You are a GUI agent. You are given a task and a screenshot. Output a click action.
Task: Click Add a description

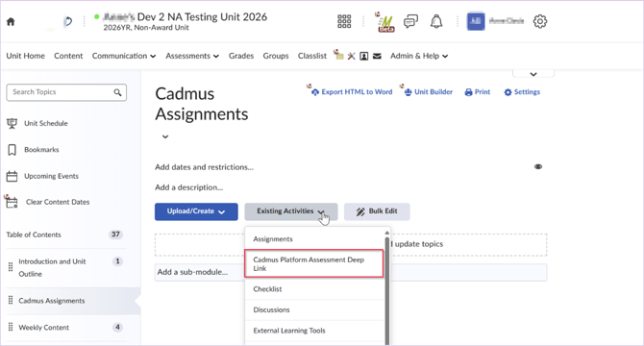[189, 187]
